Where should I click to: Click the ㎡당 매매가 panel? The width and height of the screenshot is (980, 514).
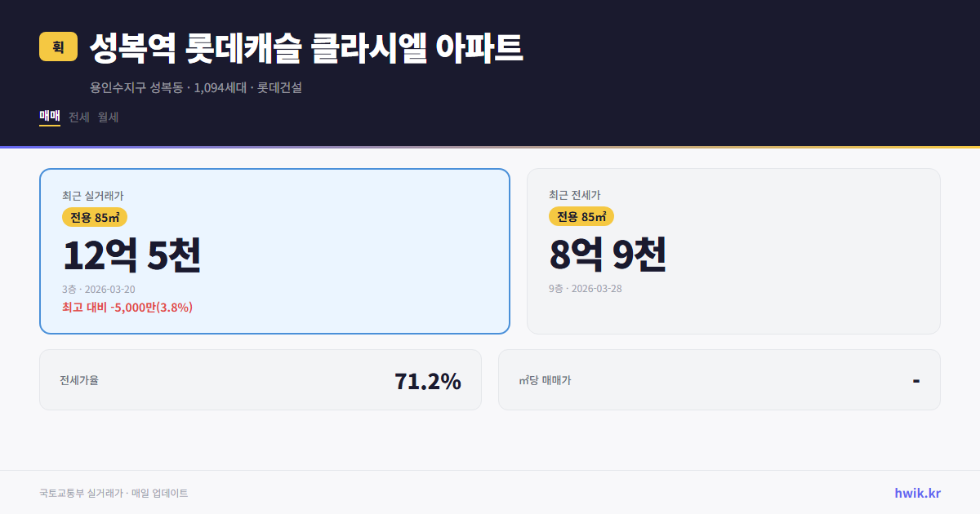click(x=718, y=379)
